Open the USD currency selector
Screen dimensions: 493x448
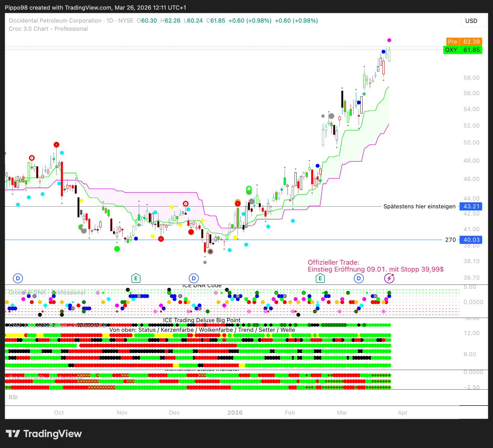tap(471, 21)
